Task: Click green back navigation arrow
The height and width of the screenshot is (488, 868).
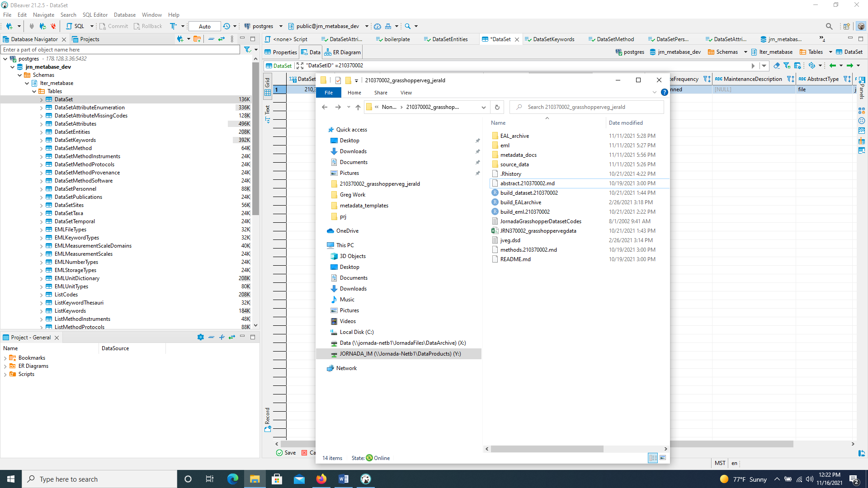Action: [x=832, y=66]
